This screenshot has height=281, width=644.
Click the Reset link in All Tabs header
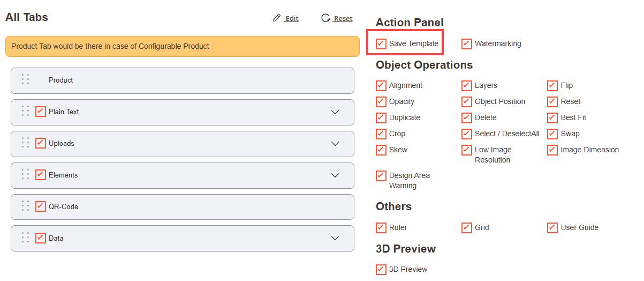343,19
